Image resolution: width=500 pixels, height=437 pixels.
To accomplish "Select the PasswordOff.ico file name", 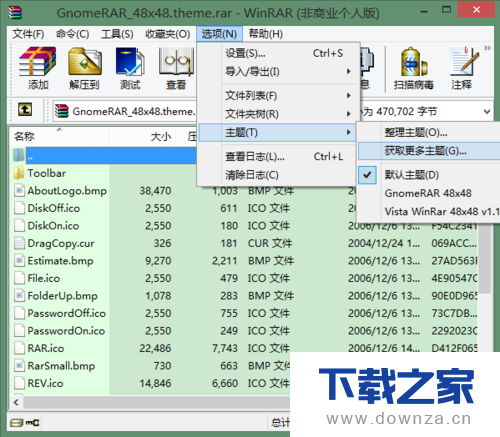I will tap(66, 313).
